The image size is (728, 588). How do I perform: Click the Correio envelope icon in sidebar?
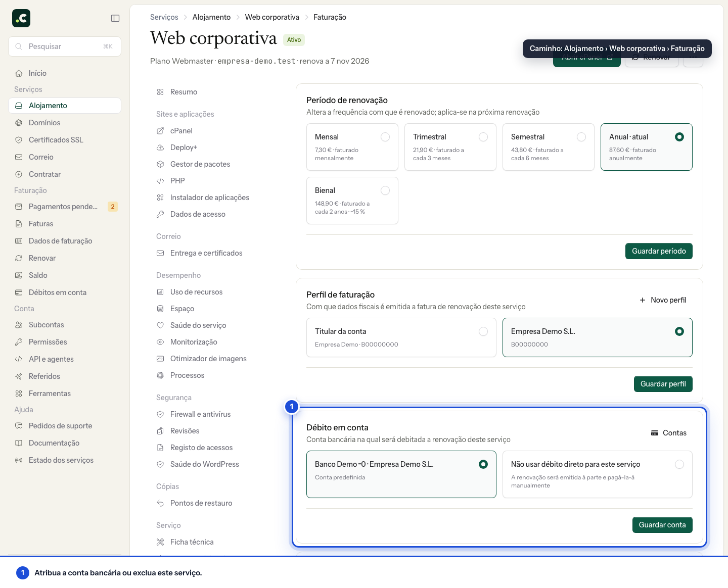(x=19, y=157)
